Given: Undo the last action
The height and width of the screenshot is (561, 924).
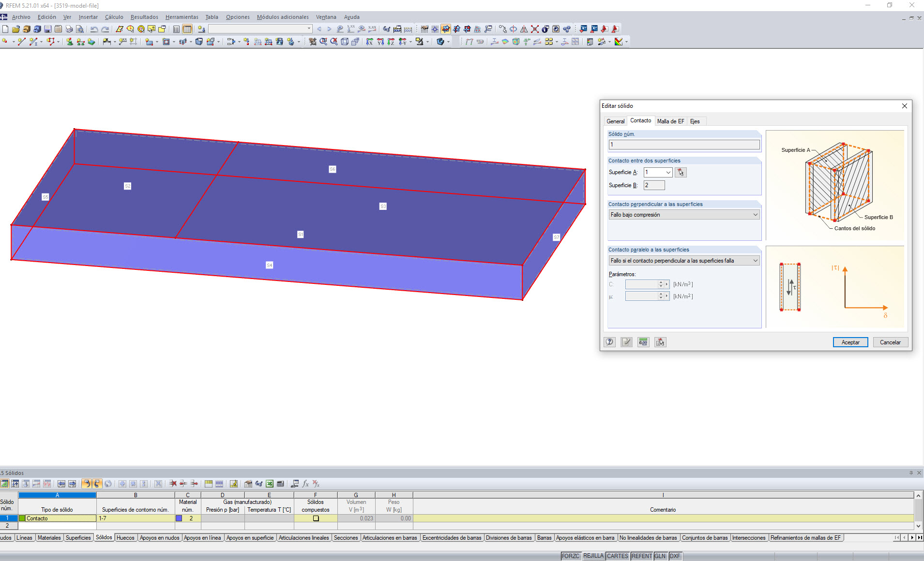Looking at the screenshot, I should (x=94, y=29).
